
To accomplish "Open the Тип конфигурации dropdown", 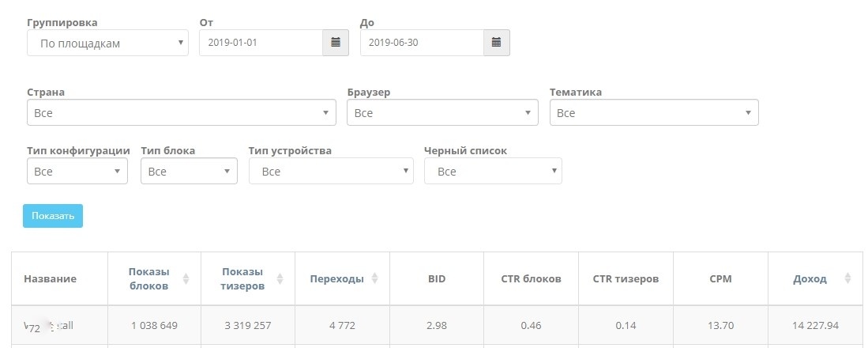I will tap(77, 172).
